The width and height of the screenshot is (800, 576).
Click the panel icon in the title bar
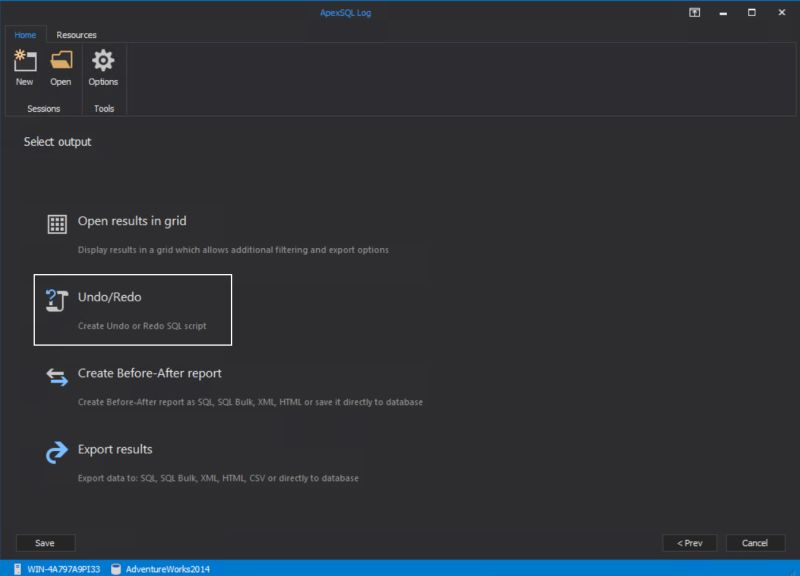click(x=693, y=13)
